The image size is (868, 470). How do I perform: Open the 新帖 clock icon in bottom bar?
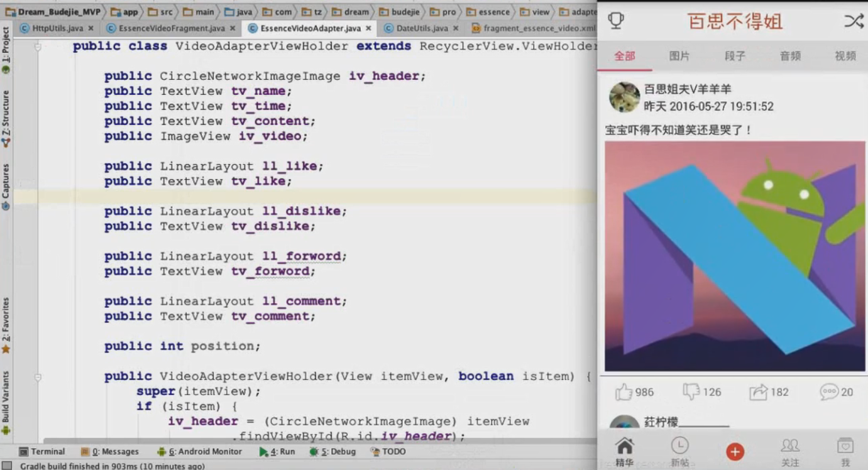(x=679, y=446)
